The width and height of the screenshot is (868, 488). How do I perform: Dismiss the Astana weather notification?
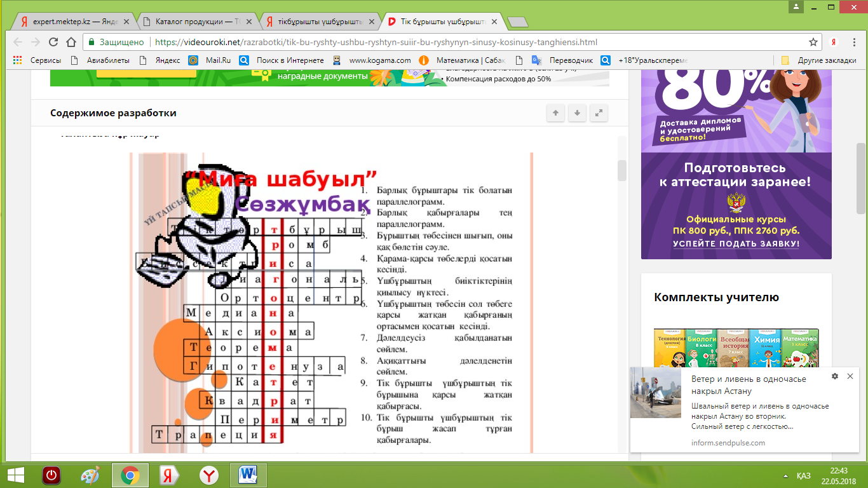coord(850,377)
